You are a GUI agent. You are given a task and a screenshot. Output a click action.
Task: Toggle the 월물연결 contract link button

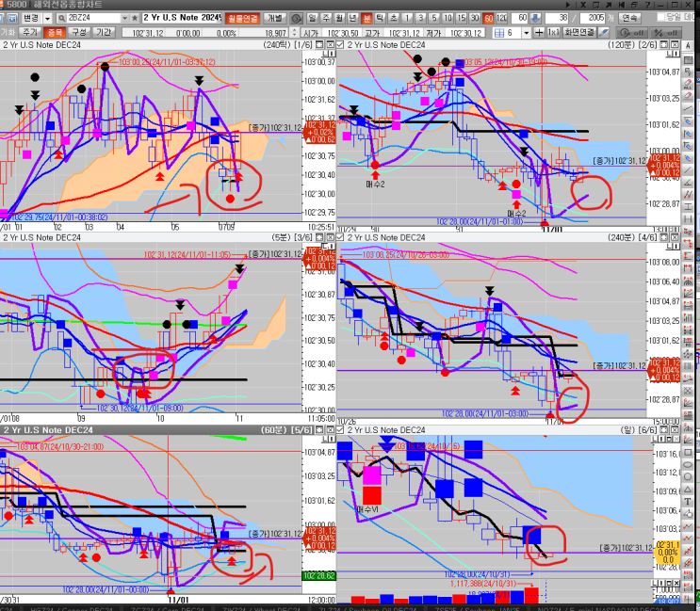pos(242,18)
